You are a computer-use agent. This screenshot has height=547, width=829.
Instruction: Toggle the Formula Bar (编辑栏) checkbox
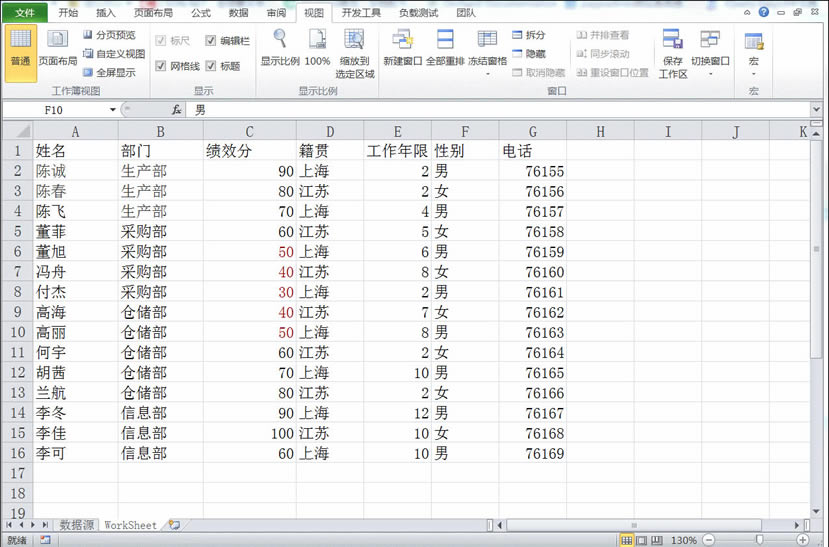[210, 41]
